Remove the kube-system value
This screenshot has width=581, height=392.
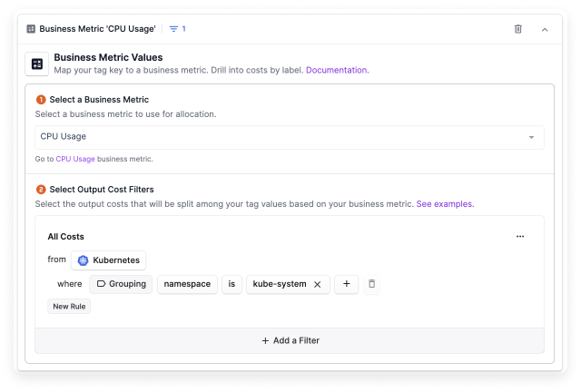pyautogui.click(x=317, y=285)
